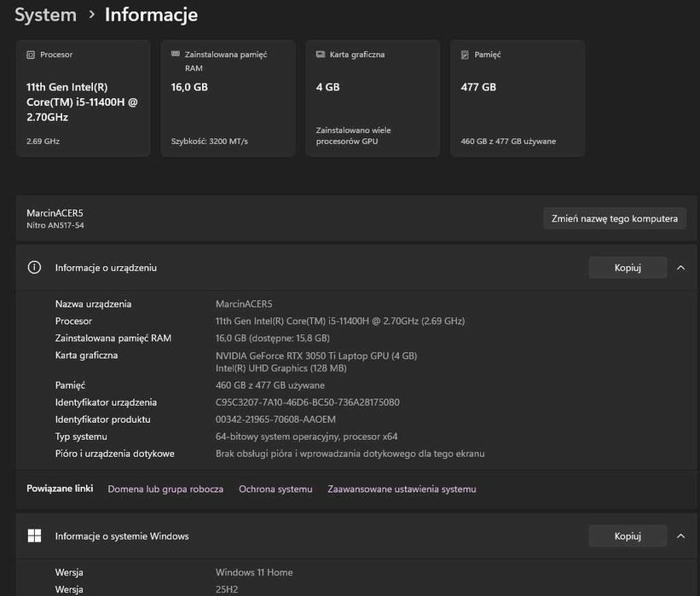
Task: Select Pamięć row's 460 GB z 477 GB value
Action: tap(270, 385)
